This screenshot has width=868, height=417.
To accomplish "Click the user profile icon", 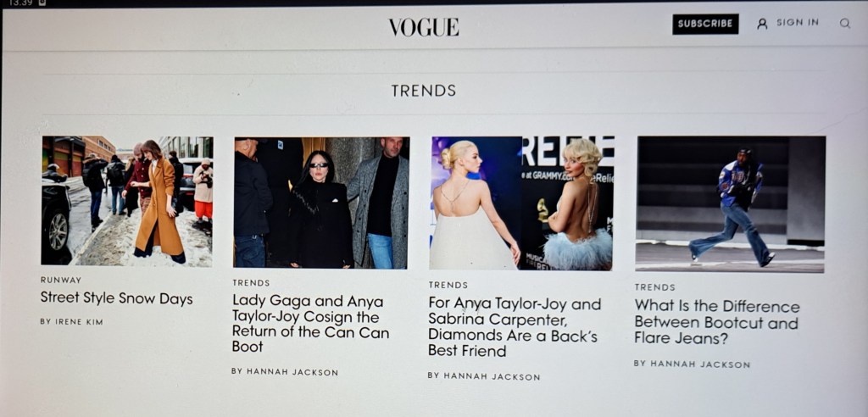I will pyautogui.click(x=762, y=24).
